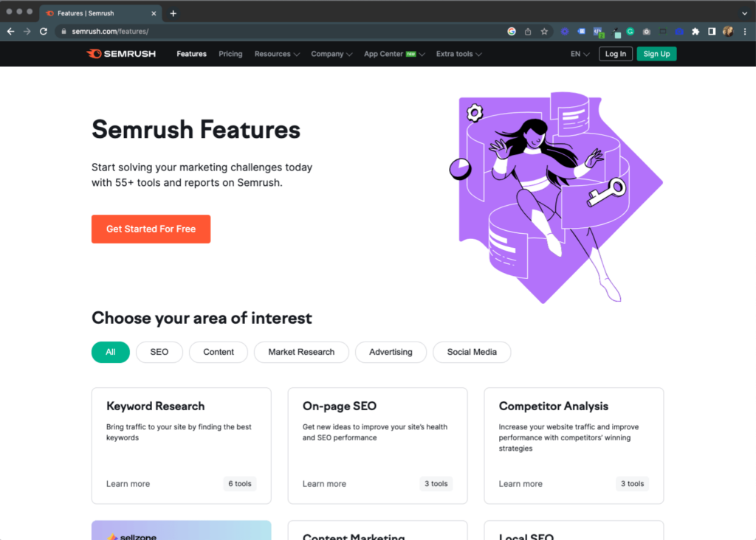Open the Chrome three-dot menu
This screenshot has height=540, width=756.
click(745, 31)
